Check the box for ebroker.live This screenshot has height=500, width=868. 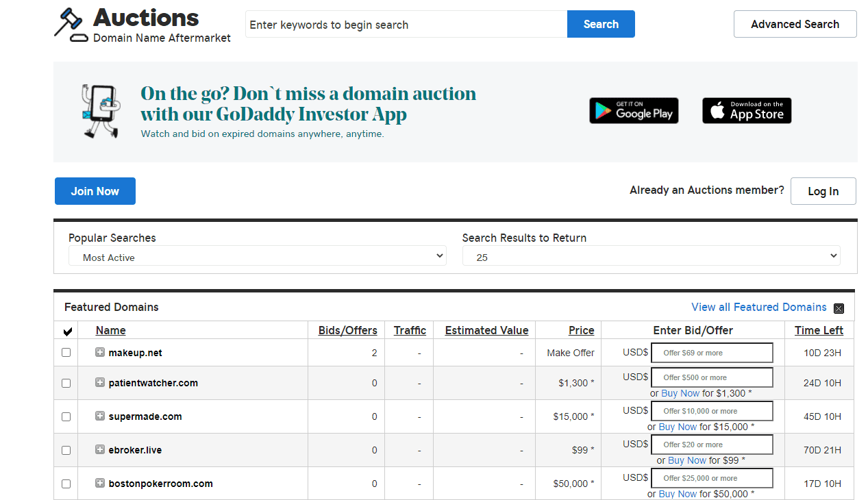pyautogui.click(x=66, y=450)
